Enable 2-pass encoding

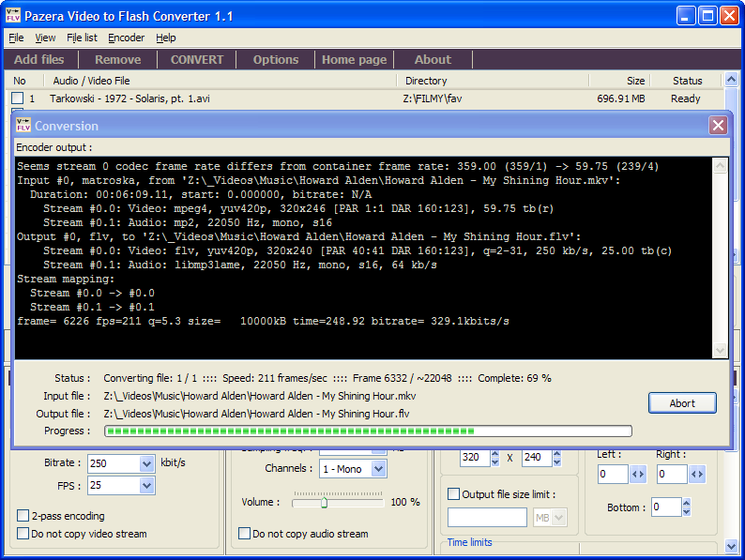click(x=23, y=515)
